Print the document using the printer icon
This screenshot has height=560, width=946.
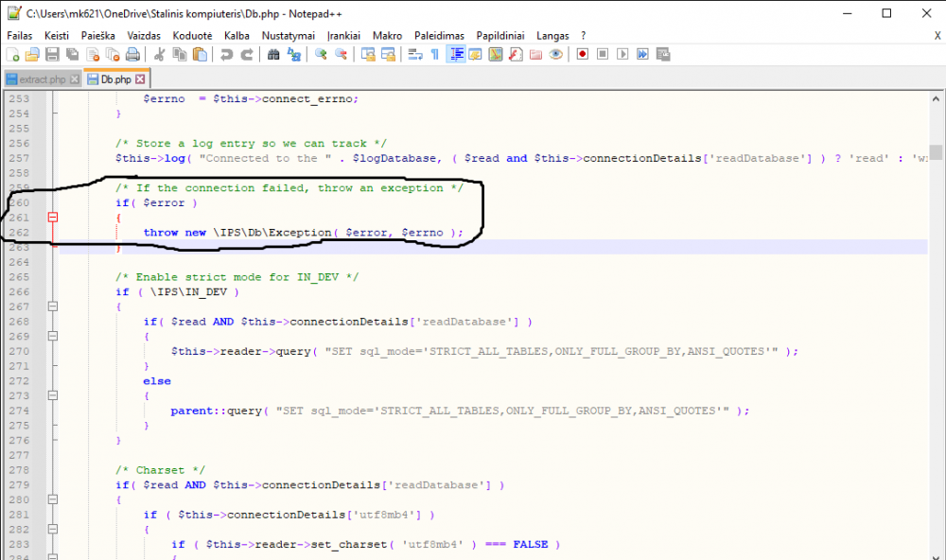pyautogui.click(x=132, y=55)
